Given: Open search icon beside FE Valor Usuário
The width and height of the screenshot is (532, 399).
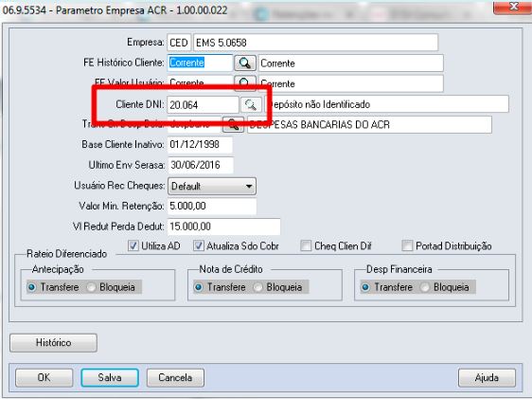Looking at the screenshot, I should 244,82.
